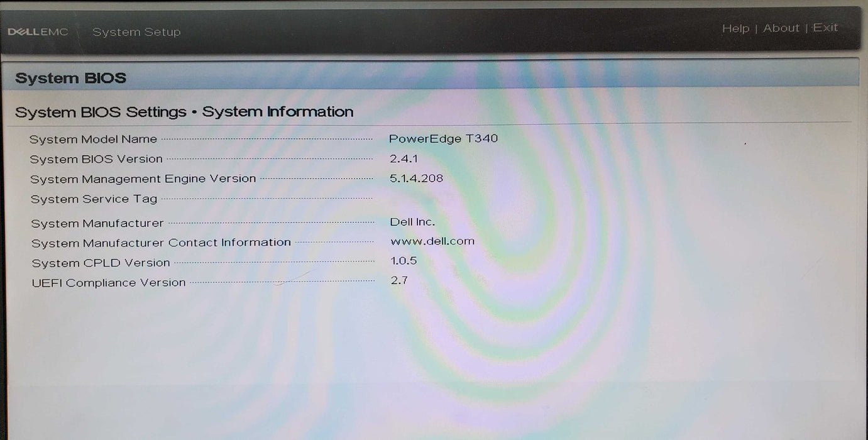Screen dimensions: 868x440
Task: Click the System CPLD Version row
Action: 100,262
